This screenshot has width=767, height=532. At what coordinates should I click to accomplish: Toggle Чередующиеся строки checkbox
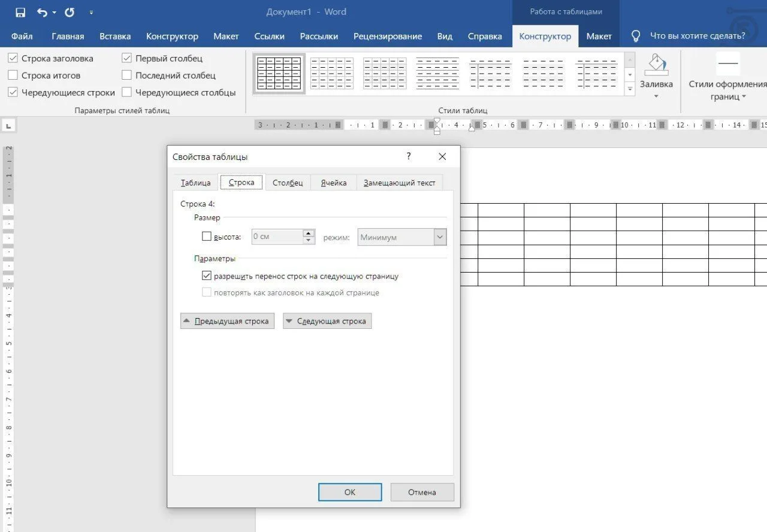[x=13, y=92]
